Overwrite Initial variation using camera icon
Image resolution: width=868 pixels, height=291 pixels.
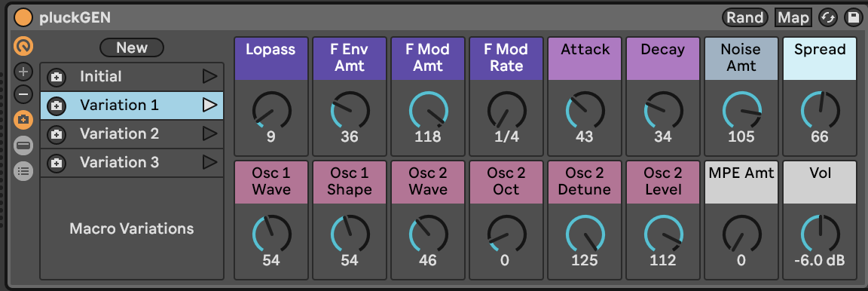point(56,78)
